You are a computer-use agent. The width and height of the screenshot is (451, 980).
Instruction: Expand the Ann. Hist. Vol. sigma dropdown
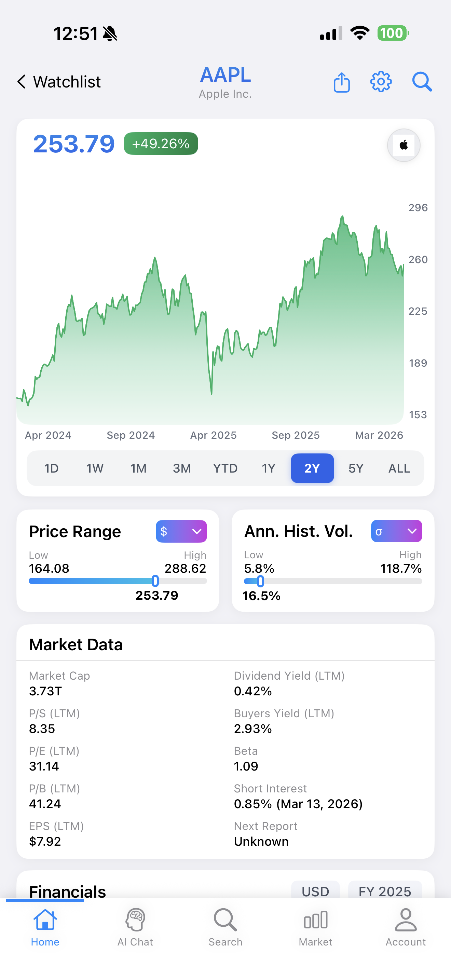[x=397, y=531]
